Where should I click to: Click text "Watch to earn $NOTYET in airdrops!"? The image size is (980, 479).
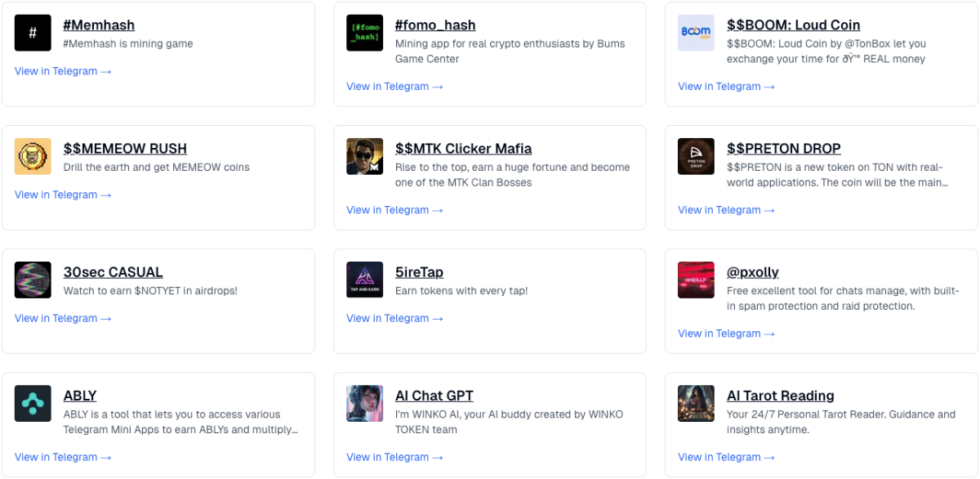150,291
